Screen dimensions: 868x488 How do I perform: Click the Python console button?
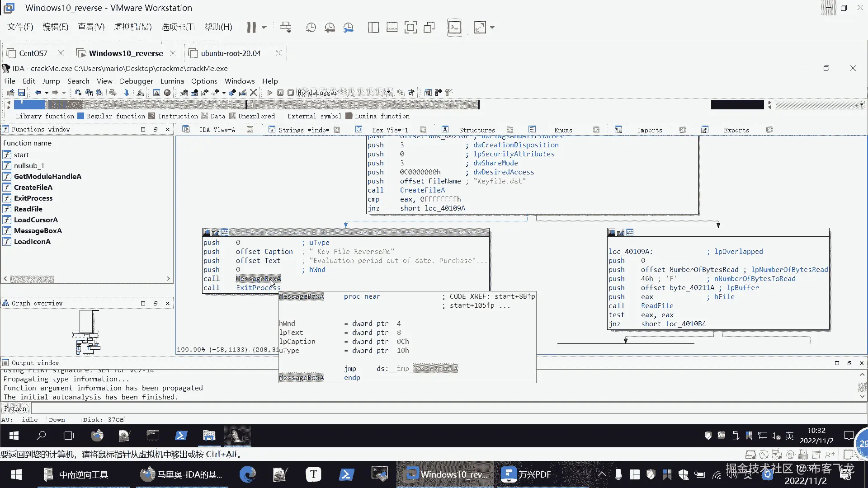click(x=15, y=408)
